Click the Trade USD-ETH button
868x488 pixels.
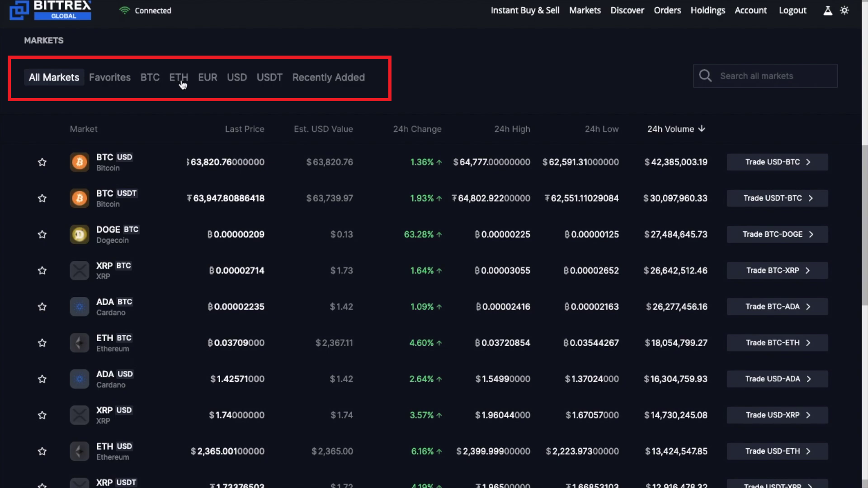coord(778,451)
